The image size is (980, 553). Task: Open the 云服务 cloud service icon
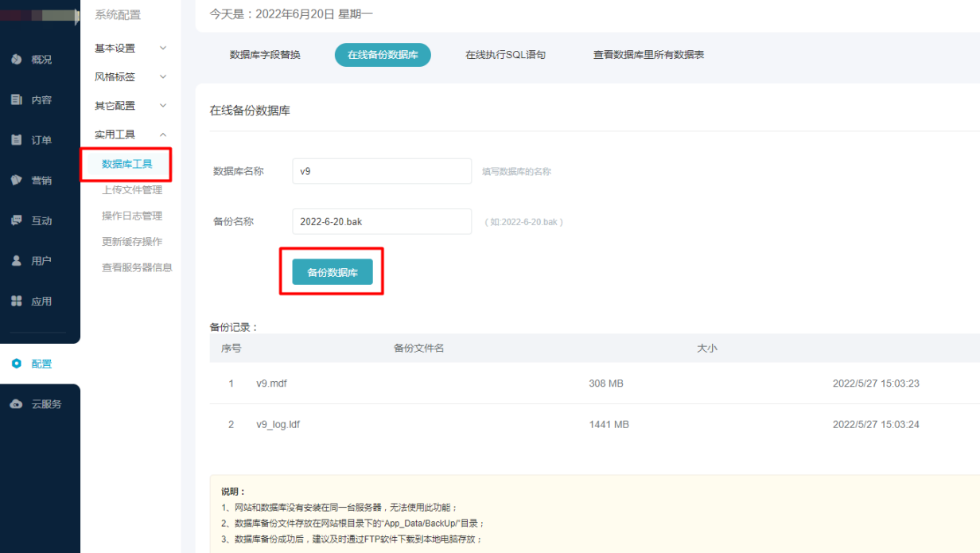point(16,404)
